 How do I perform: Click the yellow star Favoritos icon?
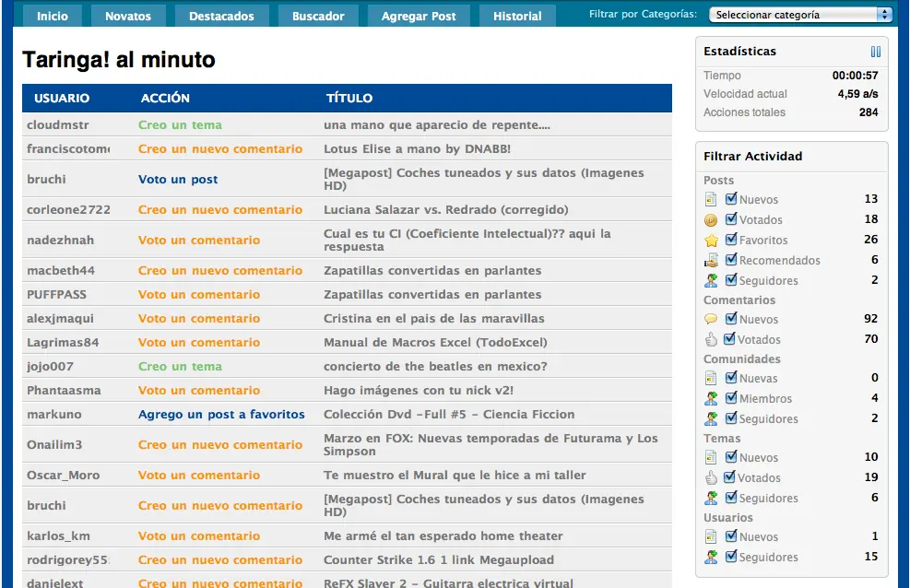711,240
